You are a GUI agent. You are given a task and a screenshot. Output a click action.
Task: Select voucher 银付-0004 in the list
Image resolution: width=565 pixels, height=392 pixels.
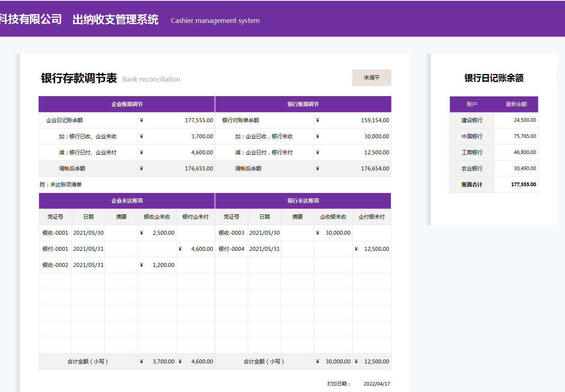point(232,248)
